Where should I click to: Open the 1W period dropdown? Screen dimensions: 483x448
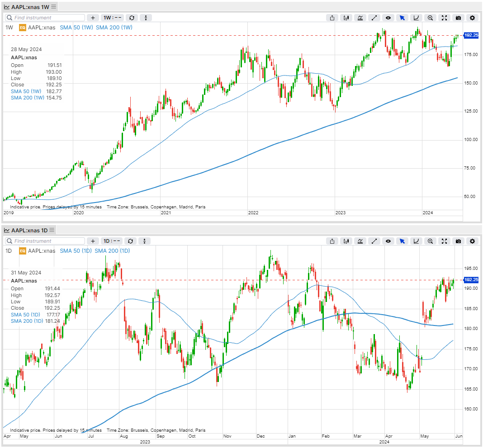(x=112, y=18)
